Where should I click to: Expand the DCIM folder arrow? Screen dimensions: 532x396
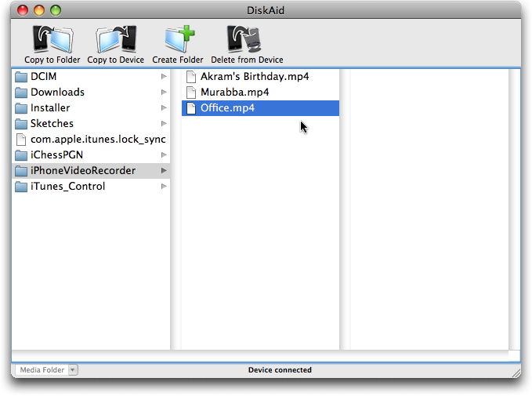164,76
